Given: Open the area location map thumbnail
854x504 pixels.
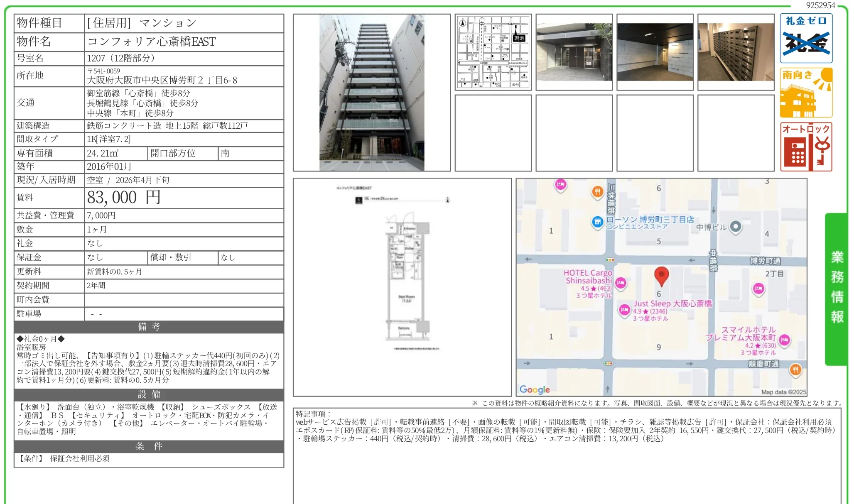Looking at the screenshot, I should (493, 52).
